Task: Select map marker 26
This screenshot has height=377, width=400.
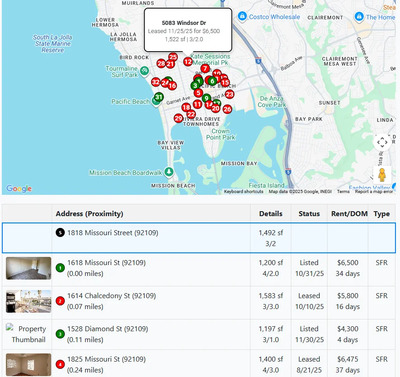Action: (227, 109)
